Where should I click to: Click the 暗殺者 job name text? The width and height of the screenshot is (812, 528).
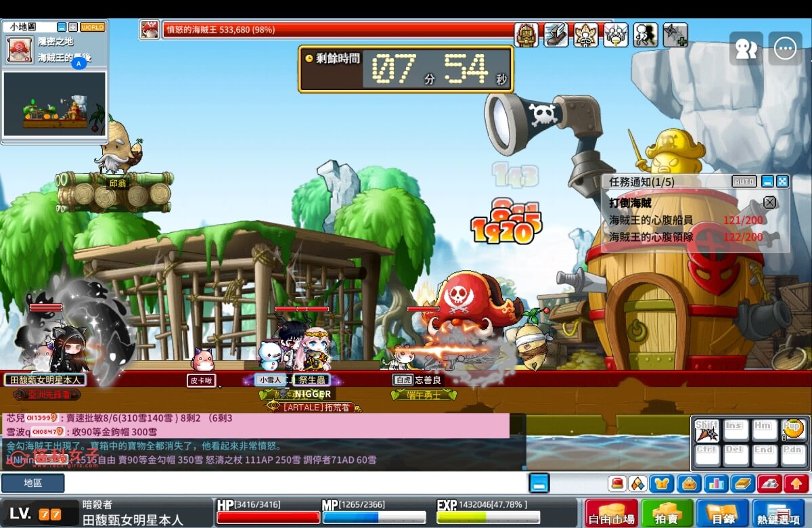point(97,505)
